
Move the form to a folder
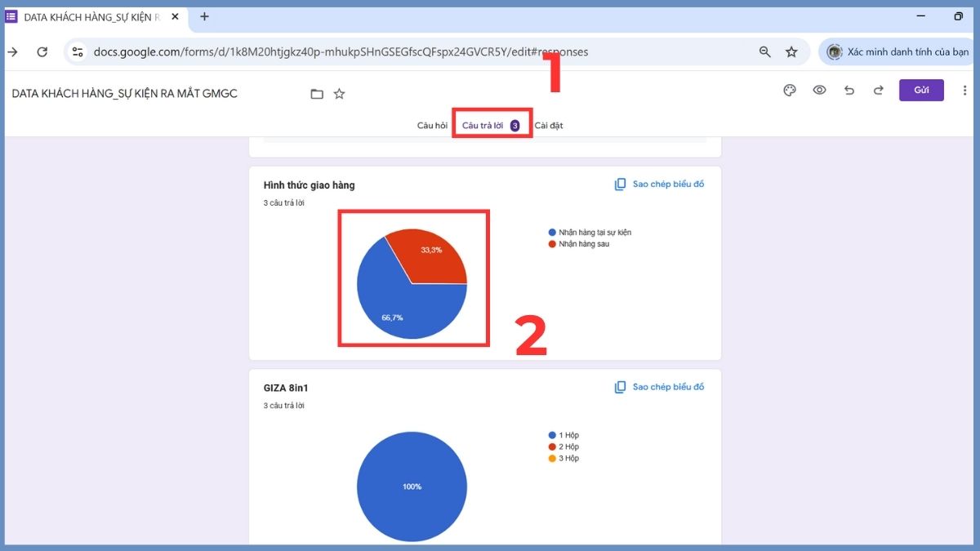click(x=317, y=93)
